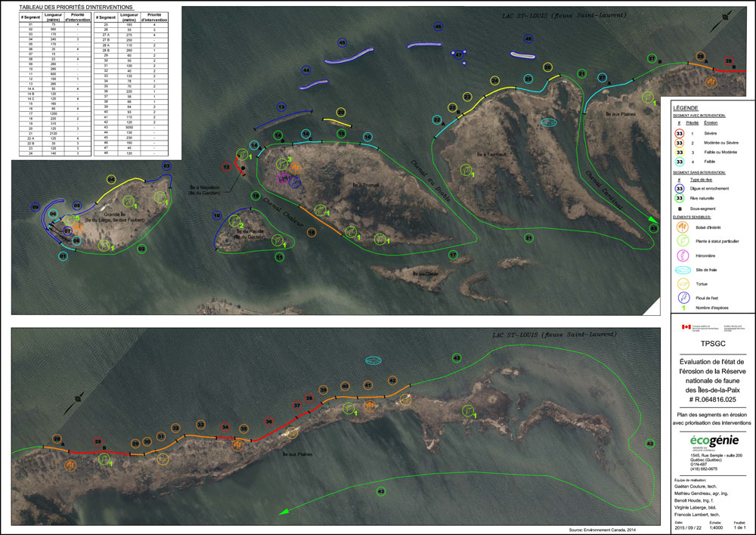Select the Héronnière legend icon
The height and width of the screenshot is (535, 756).
click(682, 255)
